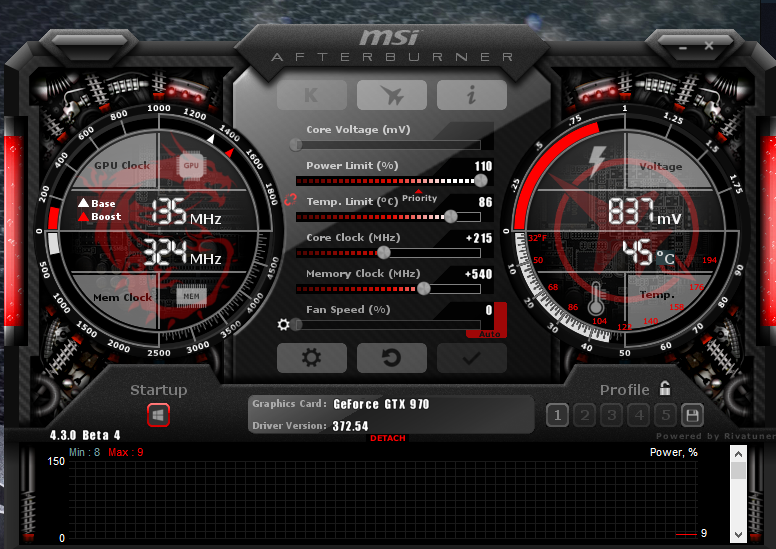Apply settings with the checkmark button

tap(472, 357)
